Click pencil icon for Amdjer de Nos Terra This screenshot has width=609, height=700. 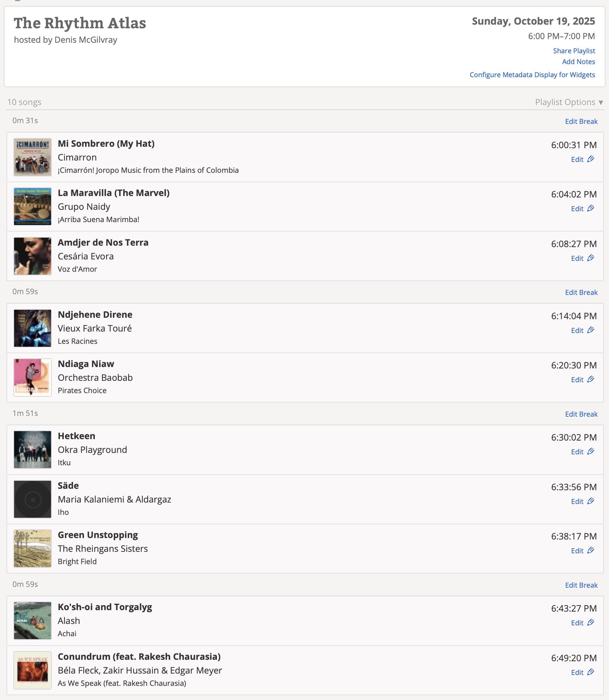point(591,258)
